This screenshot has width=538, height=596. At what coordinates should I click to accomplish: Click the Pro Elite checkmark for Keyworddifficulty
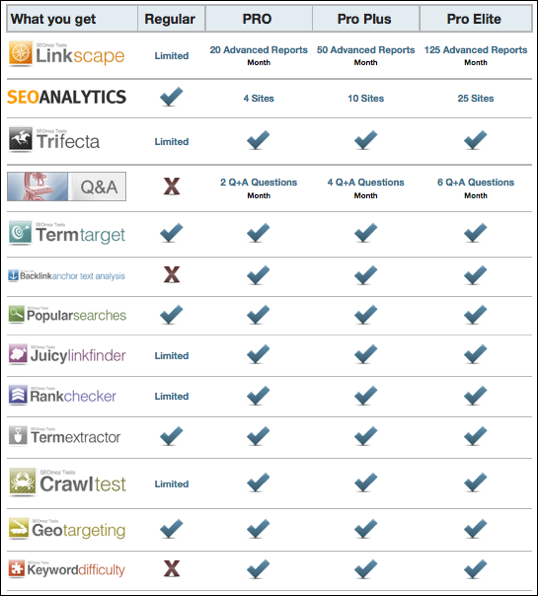475,568
